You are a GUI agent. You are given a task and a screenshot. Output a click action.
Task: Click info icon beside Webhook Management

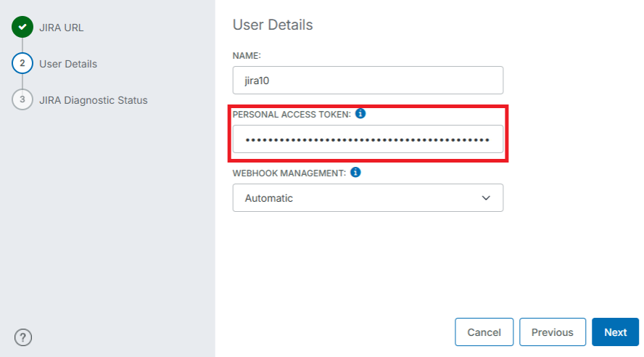[x=355, y=173]
